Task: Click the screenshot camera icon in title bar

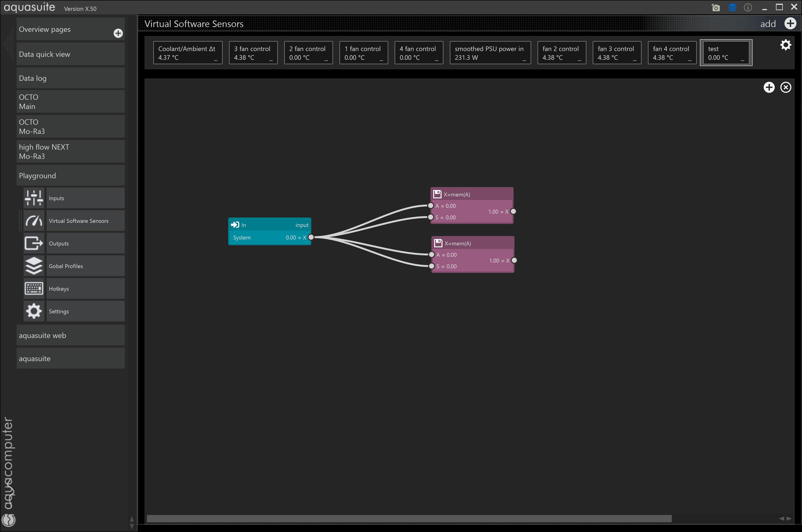Action: tap(715, 7)
